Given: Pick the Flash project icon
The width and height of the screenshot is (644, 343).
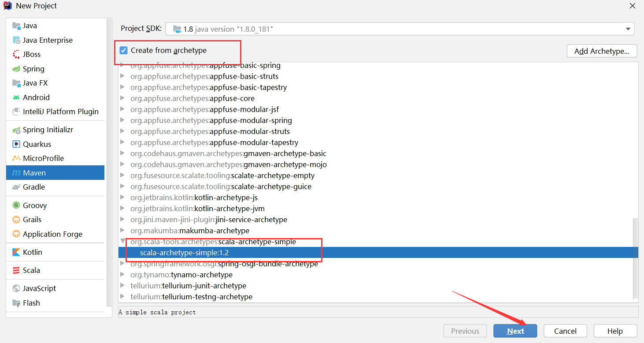Looking at the screenshot, I should pyautogui.click(x=16, y=303).
